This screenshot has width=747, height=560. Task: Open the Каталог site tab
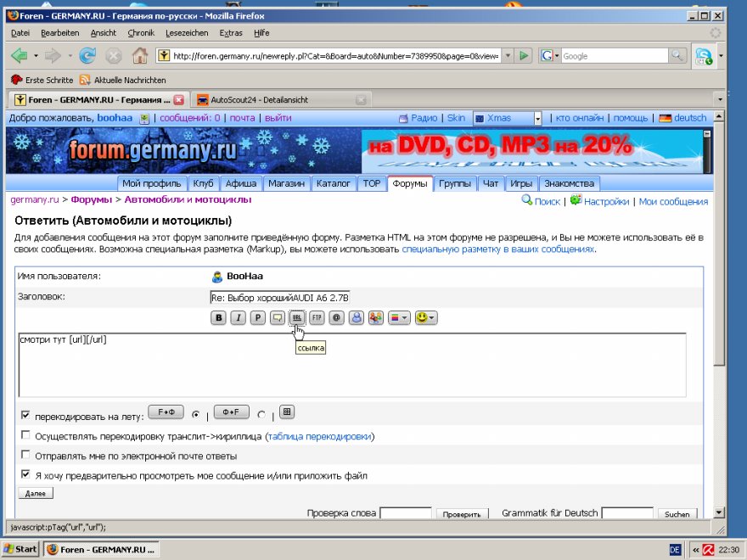point(333,184)
